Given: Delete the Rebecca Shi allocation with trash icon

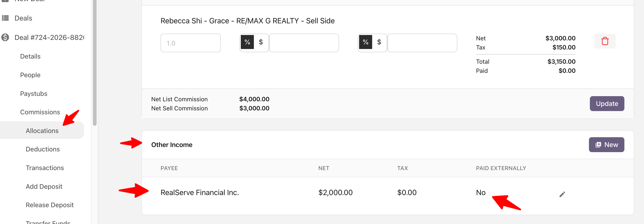Looking at the screenshot, I should click(605, 41).
